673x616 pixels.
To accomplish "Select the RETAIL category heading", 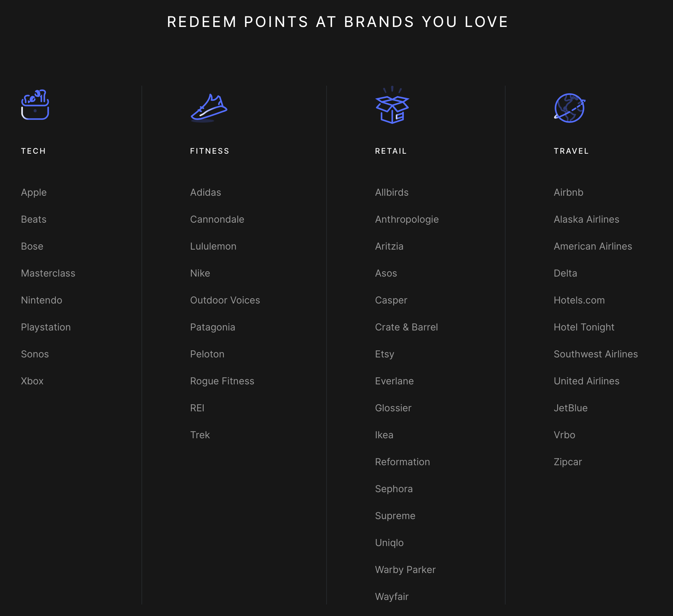I will (x=391, y=151).
